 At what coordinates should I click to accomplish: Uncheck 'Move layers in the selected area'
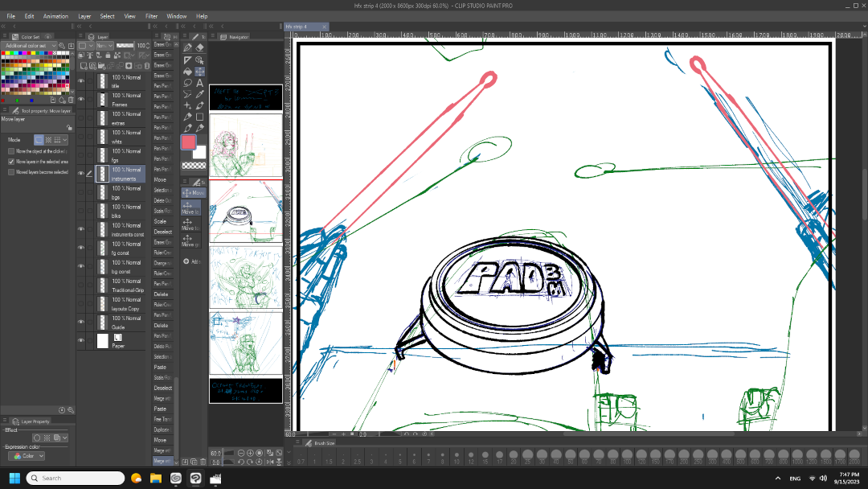(x=11, y=162)
